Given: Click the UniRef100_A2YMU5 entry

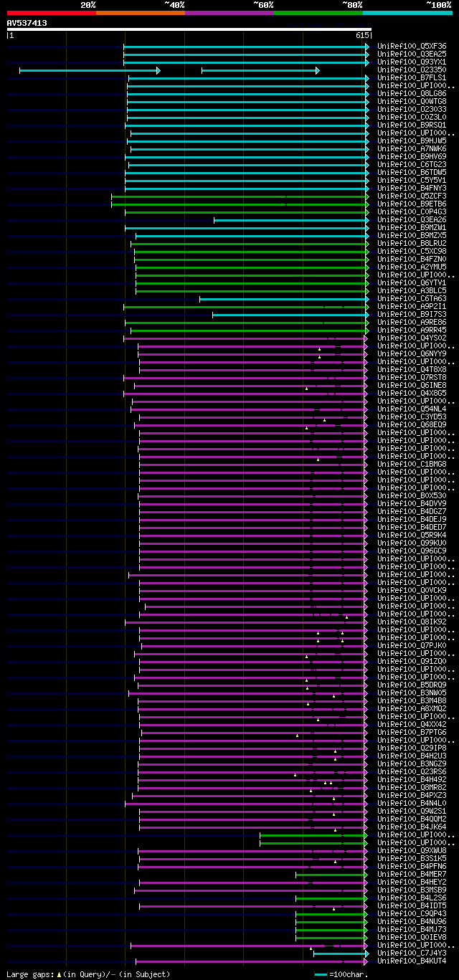Looking at the screenshot, I should (412, 267).
